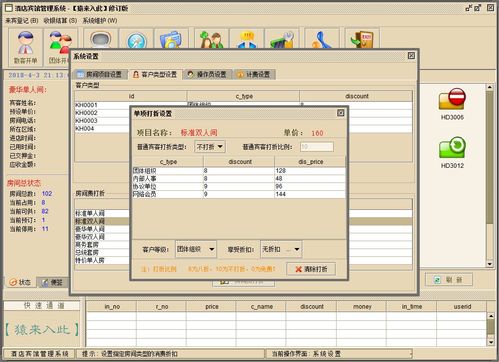Open the 收银结算 (S) menu
The height and width of the screenshot is (362, 499).
pyautogui.click(x=60, y=21)
